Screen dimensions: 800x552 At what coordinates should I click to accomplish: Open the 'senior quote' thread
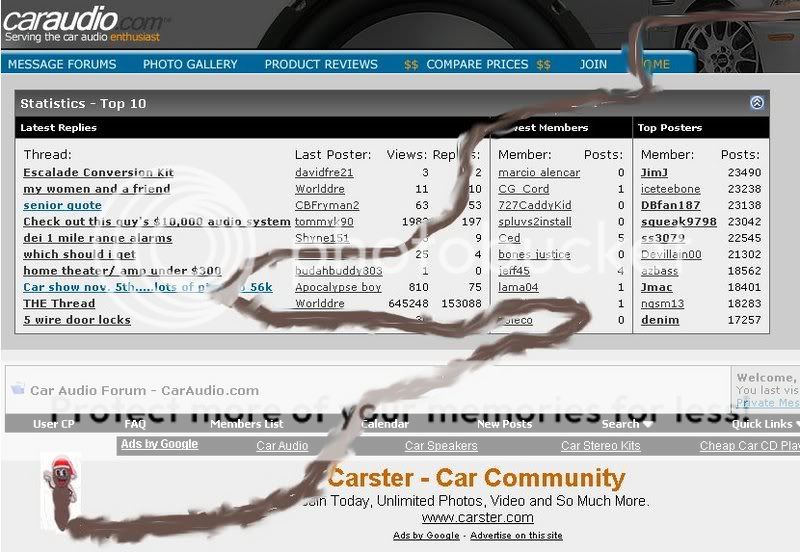point(62,205)
